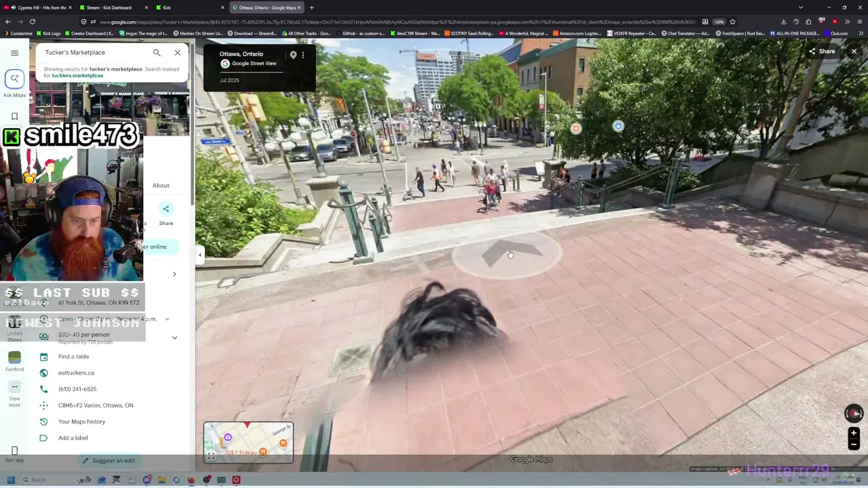Screen dimensions: 868x488
Task: Open the Constantine bookmark
Action: tap(18, 33)
